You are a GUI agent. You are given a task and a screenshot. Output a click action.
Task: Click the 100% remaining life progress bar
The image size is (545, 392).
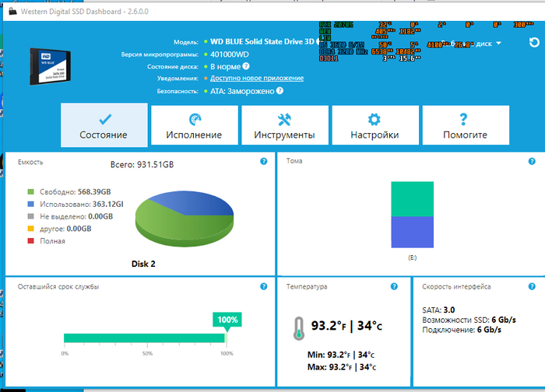click(144, 338)
